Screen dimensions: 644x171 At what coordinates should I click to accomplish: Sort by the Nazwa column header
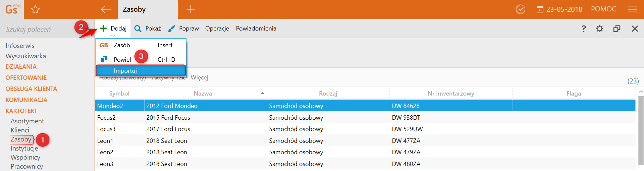click(203, 94)
